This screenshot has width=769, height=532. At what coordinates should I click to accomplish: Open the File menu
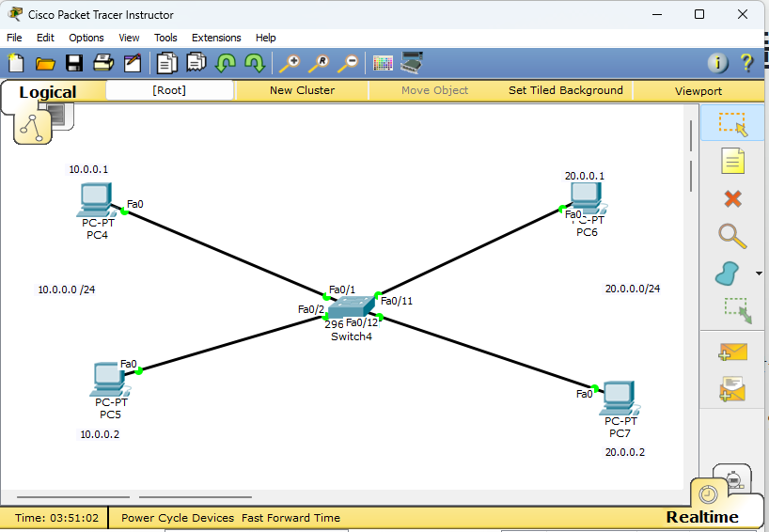(14, 38)
